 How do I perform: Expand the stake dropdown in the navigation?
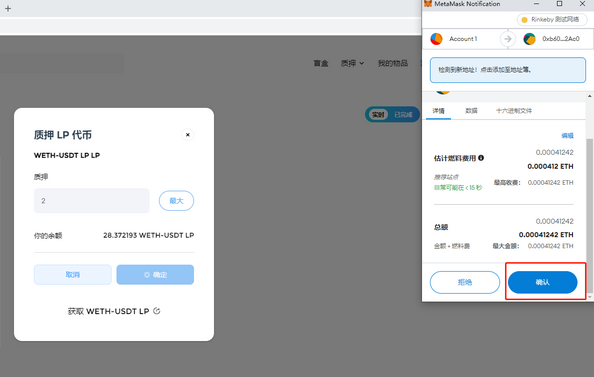(352, 63)
